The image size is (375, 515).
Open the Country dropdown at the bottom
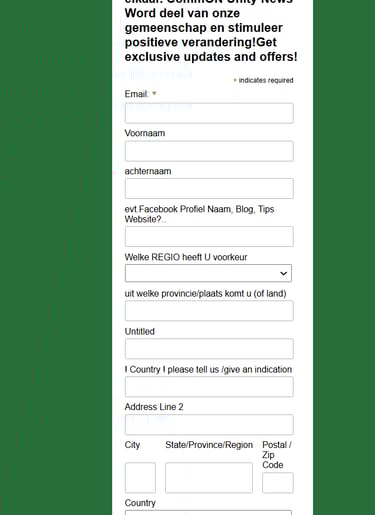click(x=208, y=512)
